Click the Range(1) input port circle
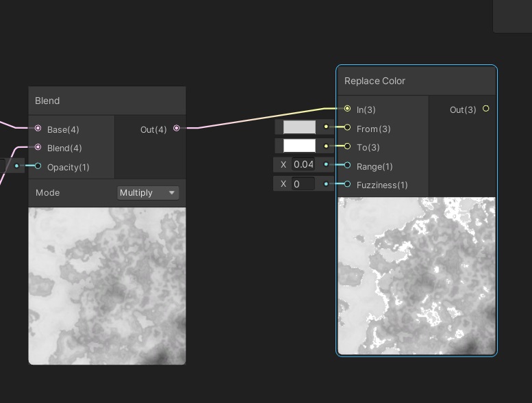This screenshot has width=532, height=403. pos(348,165)
